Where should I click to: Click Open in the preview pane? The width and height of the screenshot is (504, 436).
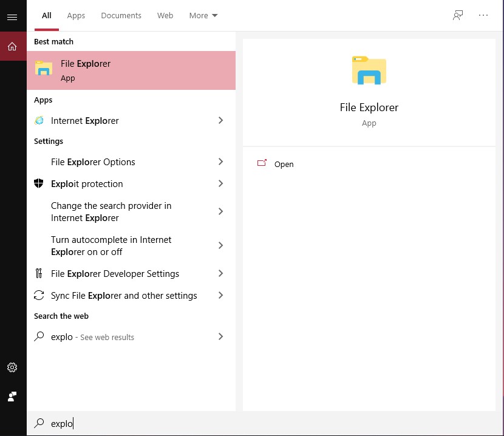pyautogui.click(x=284, y=165)
